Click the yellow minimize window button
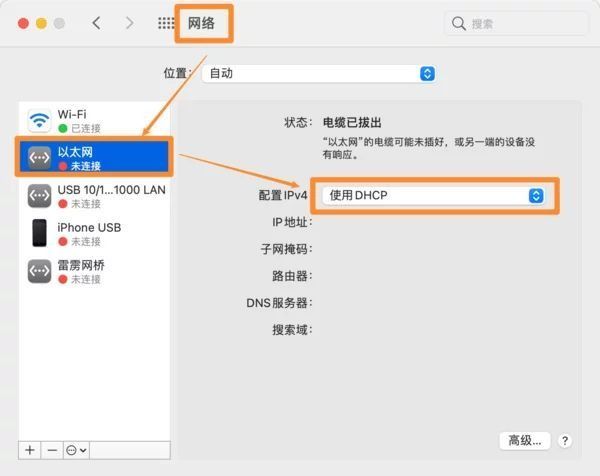The image size is (600, 476). (x=41, y=23)
